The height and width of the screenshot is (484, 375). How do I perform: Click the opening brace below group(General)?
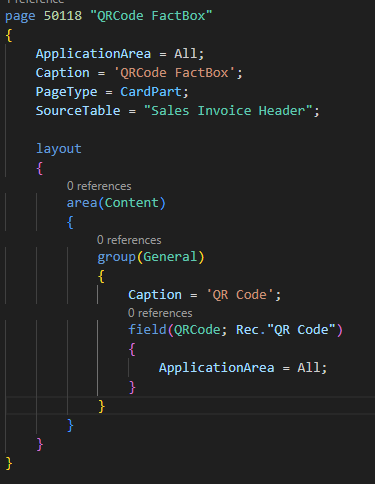(101, 276)
